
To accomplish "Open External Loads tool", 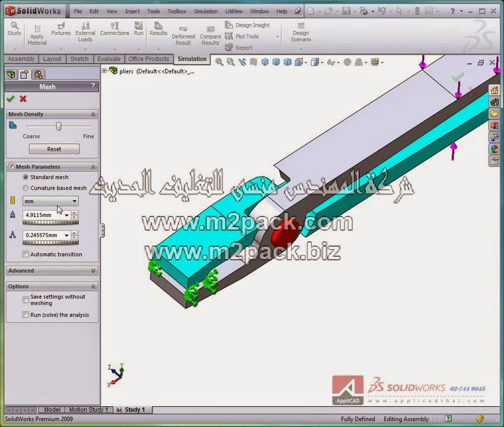I will pos(85,32).
